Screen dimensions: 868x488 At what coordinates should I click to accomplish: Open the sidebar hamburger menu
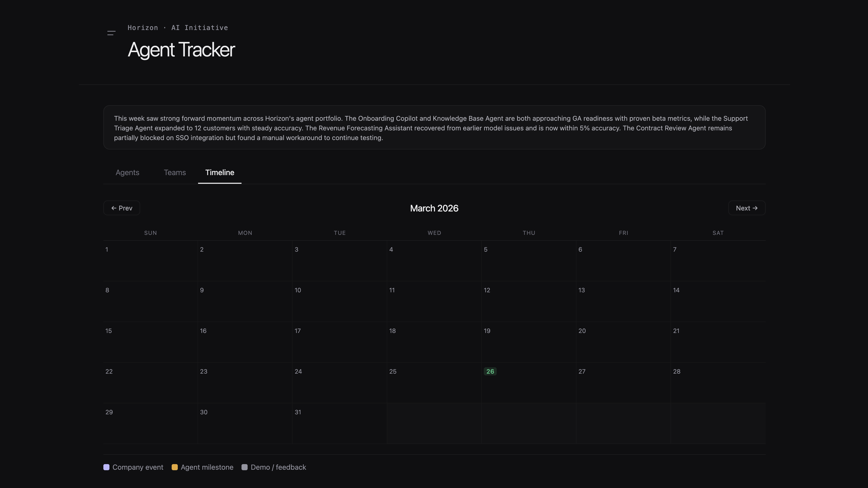pos(111,33)
